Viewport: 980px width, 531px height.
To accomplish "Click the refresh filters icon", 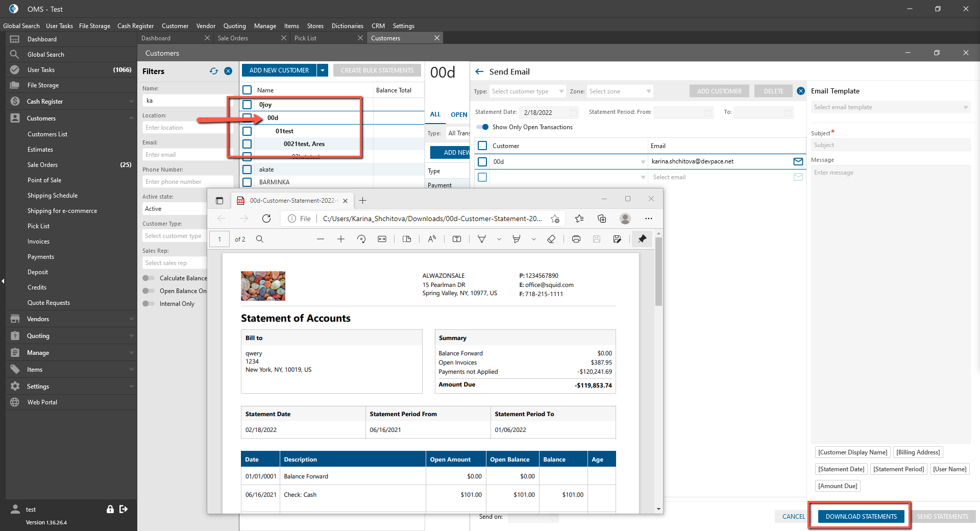I will click(214, 71).
